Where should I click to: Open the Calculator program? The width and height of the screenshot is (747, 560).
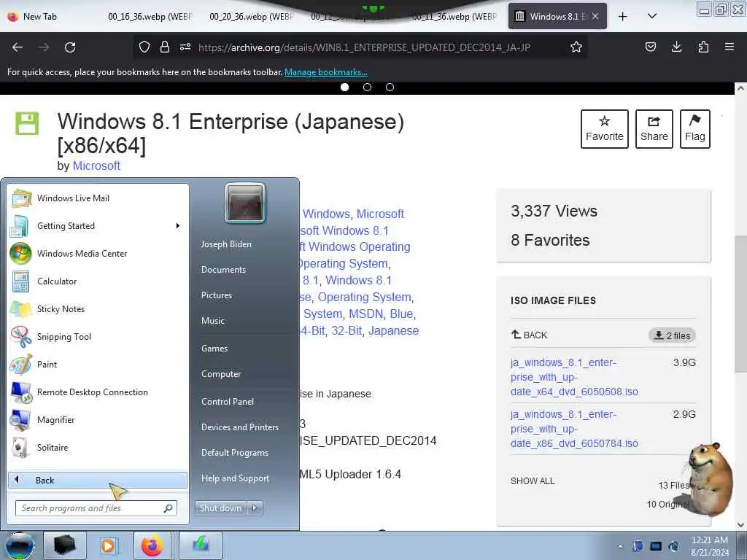98,281
